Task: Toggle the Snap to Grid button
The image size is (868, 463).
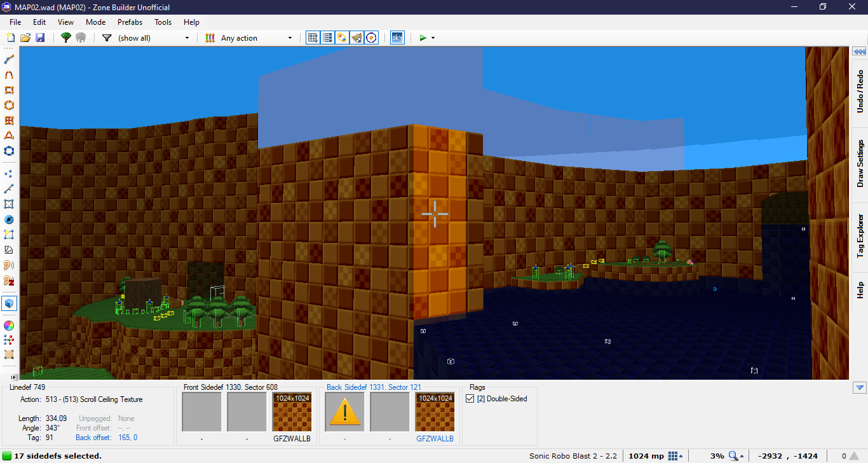Action: [x=313, y=38]
